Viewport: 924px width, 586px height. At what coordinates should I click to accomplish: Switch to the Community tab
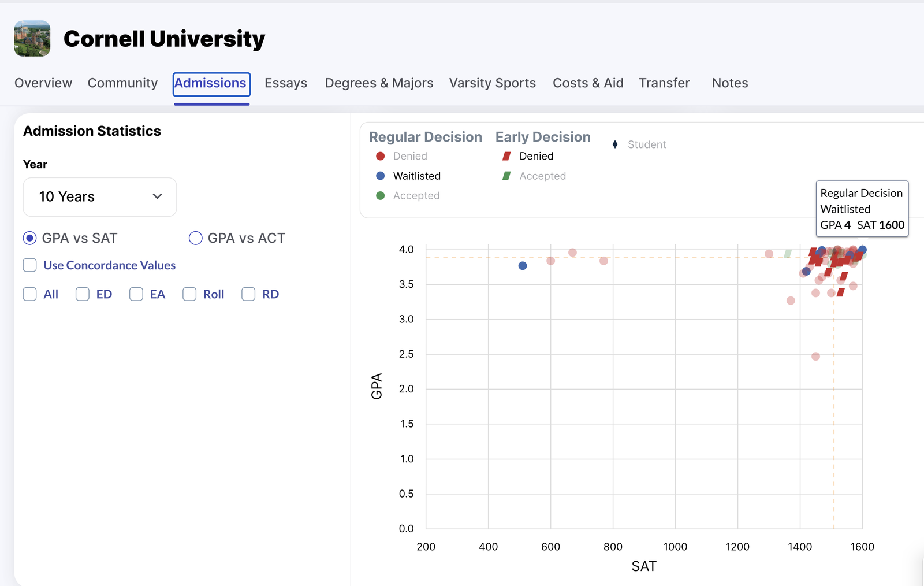pos(122,83)
